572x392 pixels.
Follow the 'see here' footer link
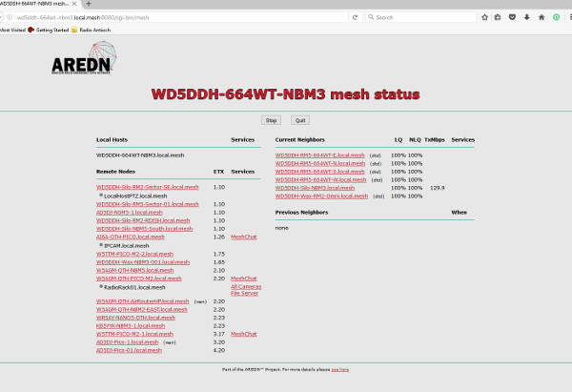point(340,369)
